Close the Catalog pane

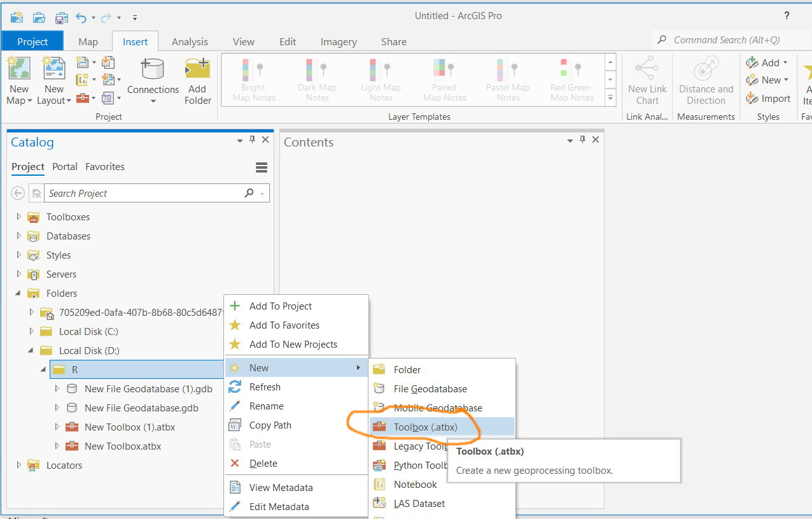[265, 140]
